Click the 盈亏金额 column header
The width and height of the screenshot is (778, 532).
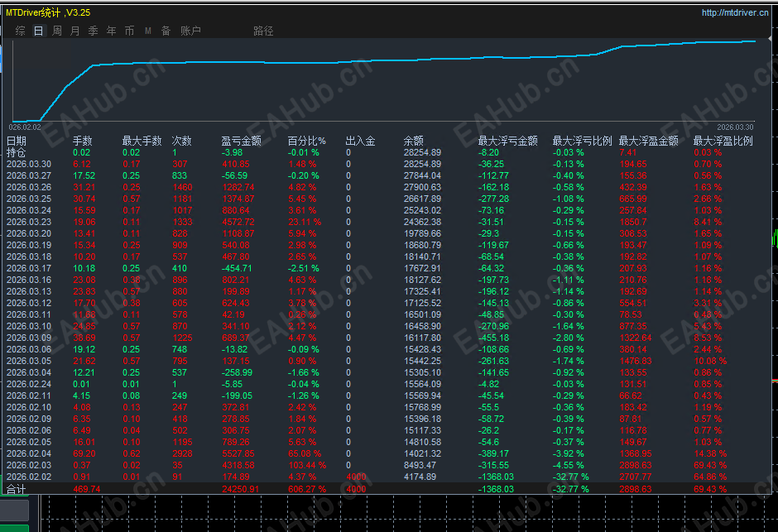(241, 141)
